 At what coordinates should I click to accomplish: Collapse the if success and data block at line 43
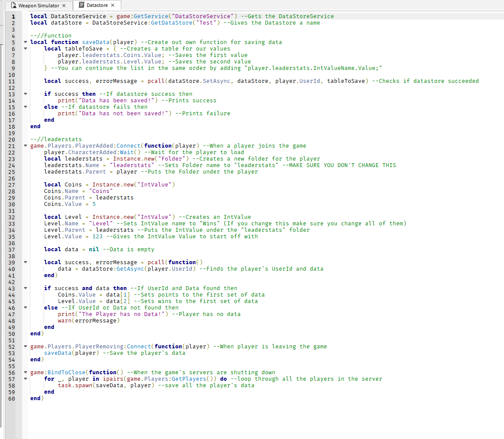(x=25, y=288)
